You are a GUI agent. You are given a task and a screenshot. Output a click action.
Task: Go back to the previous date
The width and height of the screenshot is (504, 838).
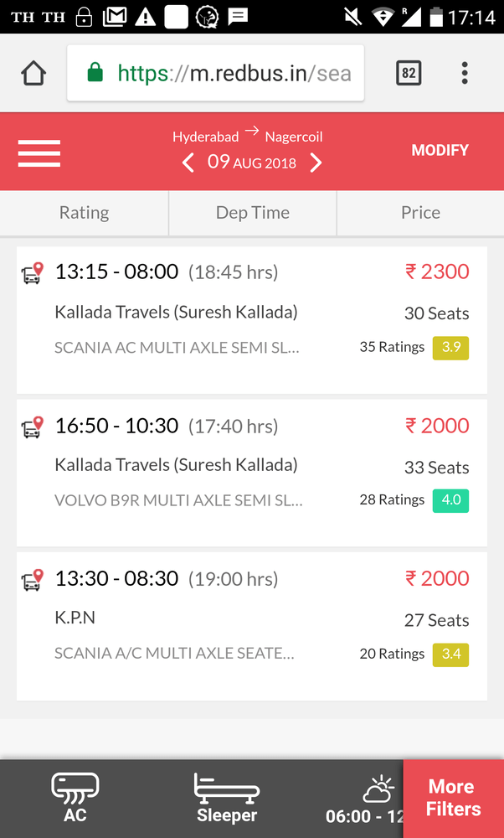tap(188, 163)
